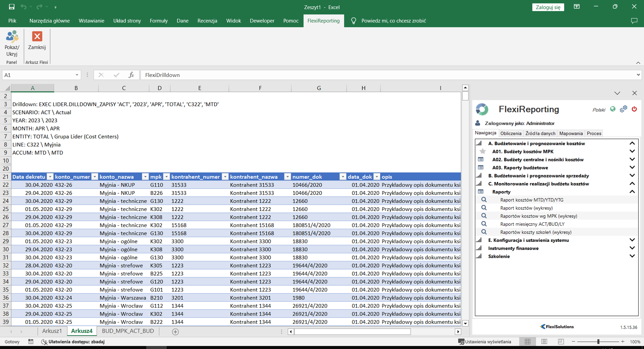Click the Zaloguj się button
Viewport: 644px width, 349px height.
coord(548,7)
